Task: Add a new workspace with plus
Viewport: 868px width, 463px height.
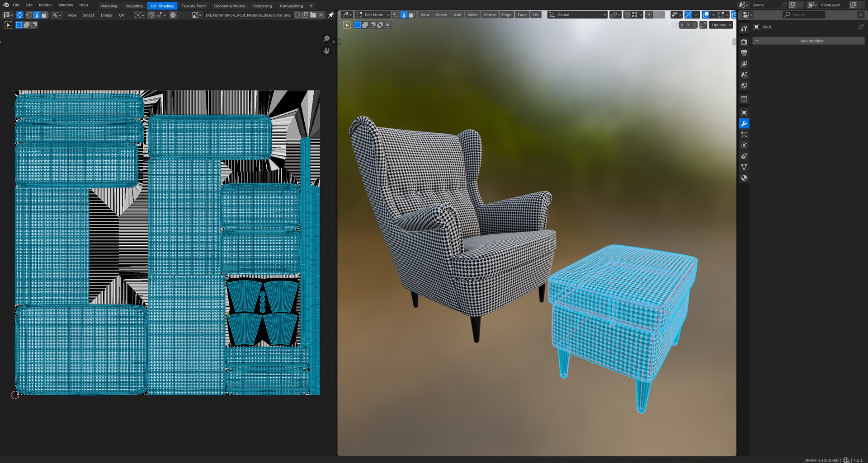Action: (311, 6)
